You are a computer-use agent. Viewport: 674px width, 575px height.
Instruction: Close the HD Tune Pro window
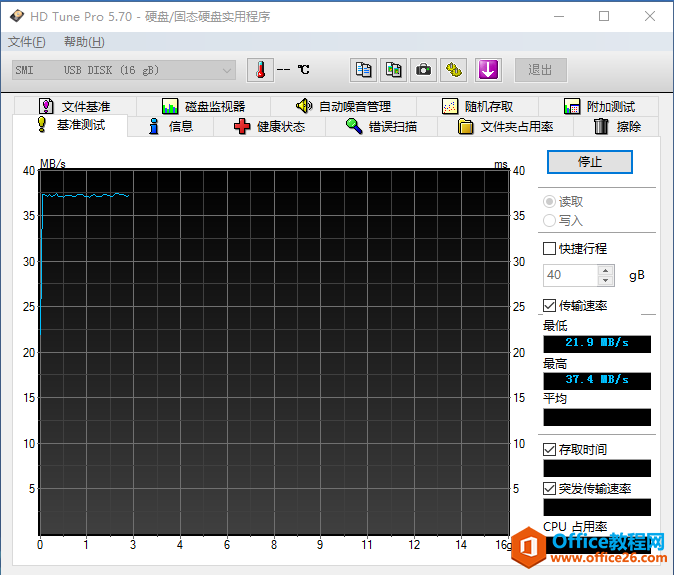(649, 16)
